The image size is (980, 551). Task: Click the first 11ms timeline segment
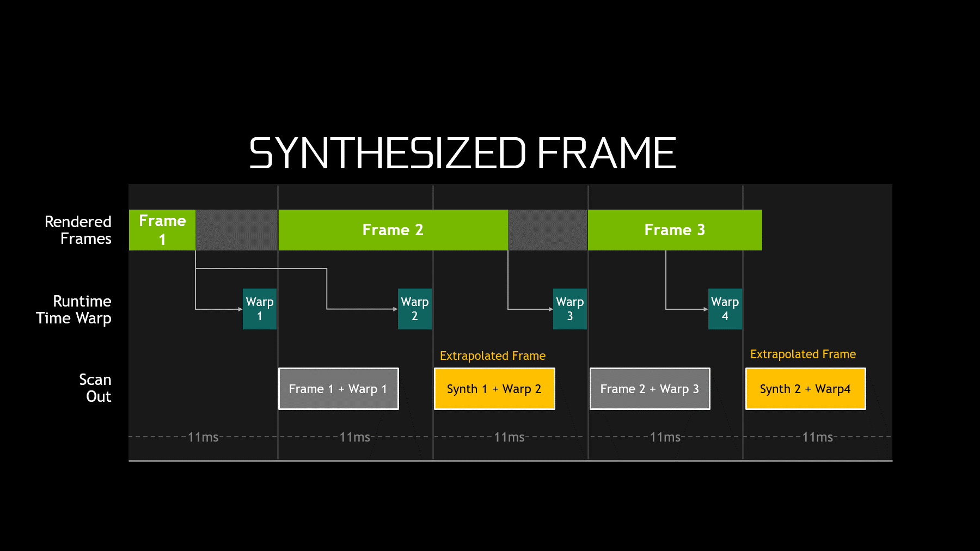click(204, 437)
